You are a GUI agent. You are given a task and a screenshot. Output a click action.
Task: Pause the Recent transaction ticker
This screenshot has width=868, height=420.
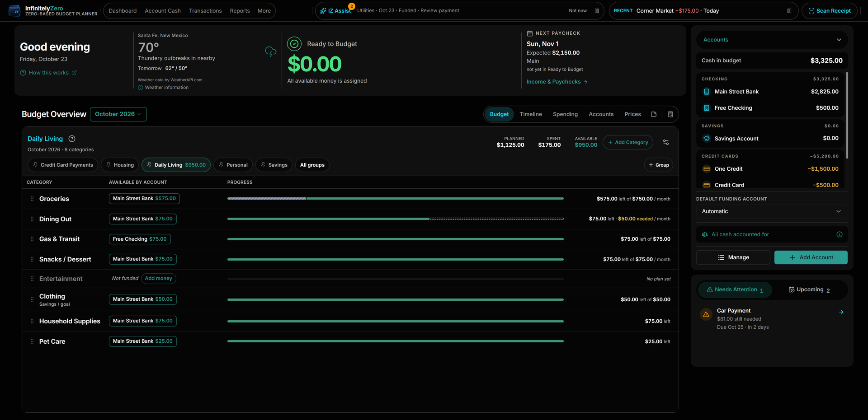click(789, 11)
